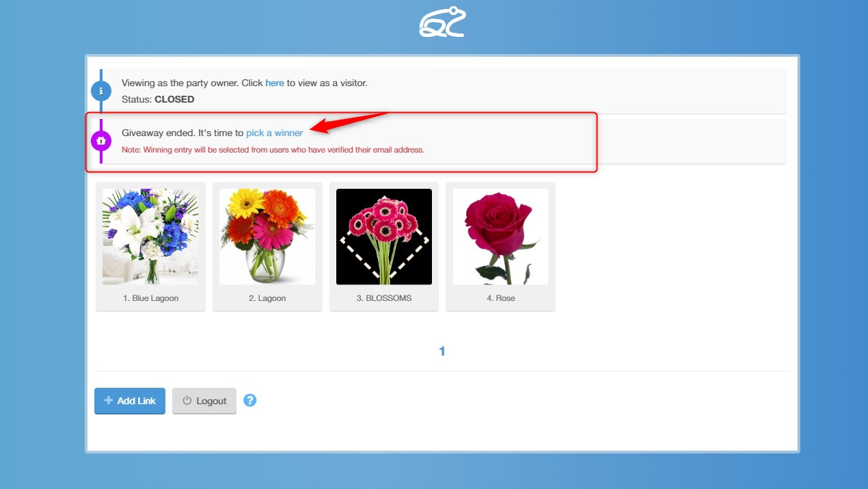Click the plus icon on Add Link
868x489 pixels.
[108, 401]
